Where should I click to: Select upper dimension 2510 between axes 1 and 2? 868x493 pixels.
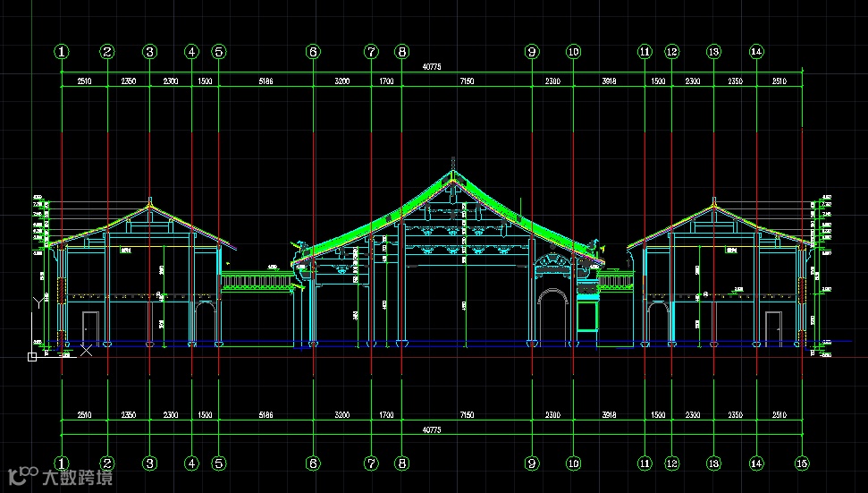pos(84,81)
